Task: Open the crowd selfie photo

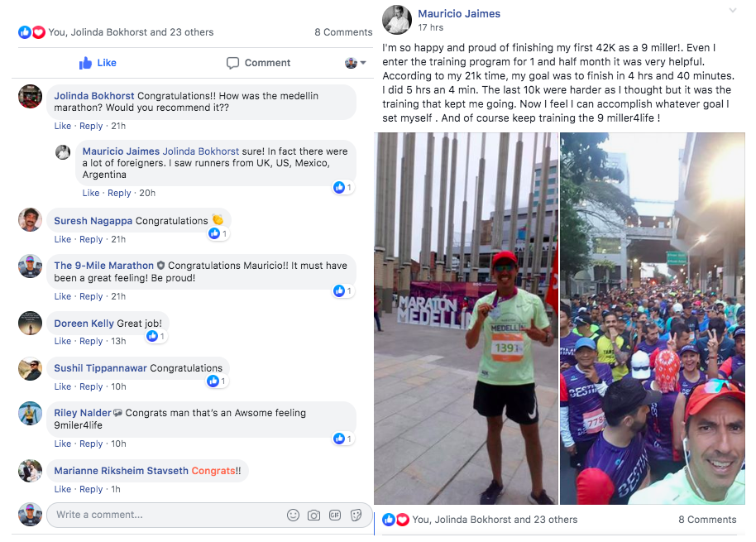Action: [653, 319]
